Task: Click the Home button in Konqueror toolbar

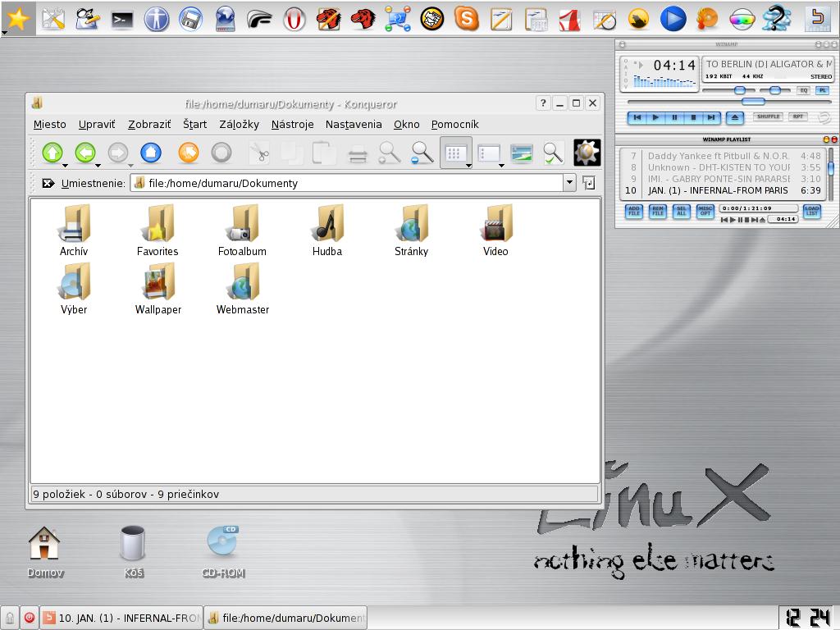Action: [151, 153]
